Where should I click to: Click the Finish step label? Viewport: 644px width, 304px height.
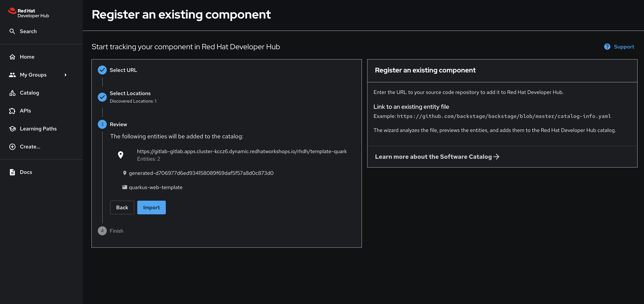coord(117,231)
